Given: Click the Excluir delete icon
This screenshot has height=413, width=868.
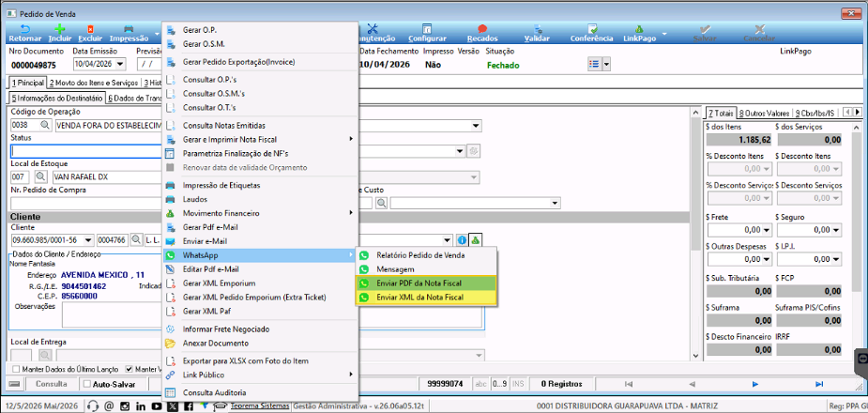Looking at the screenshot, I should coord(90,29).
